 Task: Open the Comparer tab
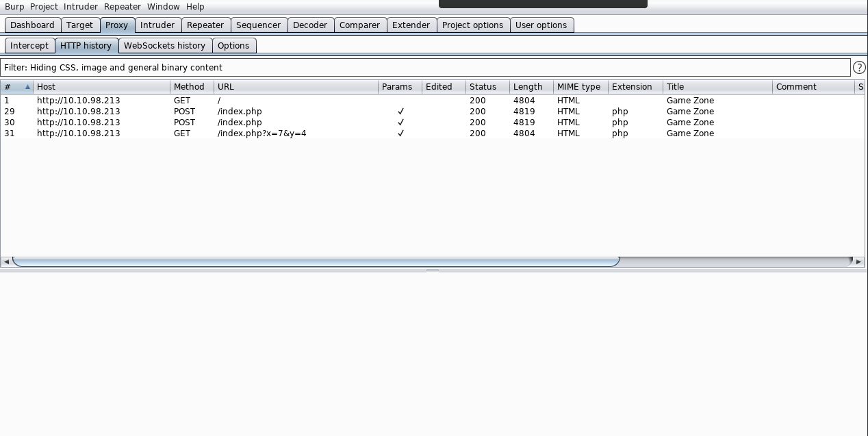click(359, 25)
